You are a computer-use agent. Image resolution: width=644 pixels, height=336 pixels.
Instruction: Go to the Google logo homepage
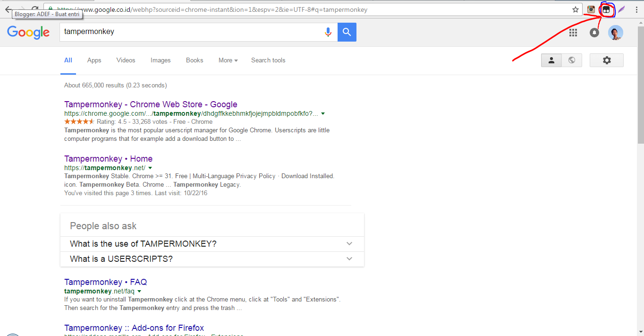[x=28, y=32]
